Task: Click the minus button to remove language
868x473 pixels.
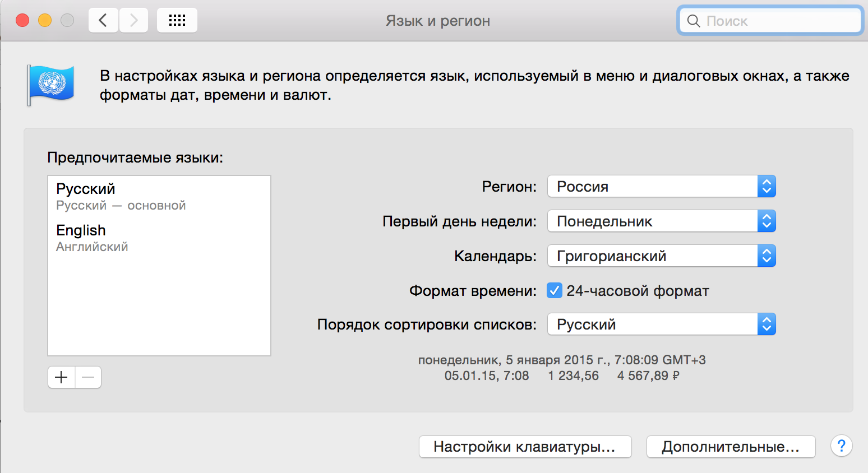Action: coord(88,377)
